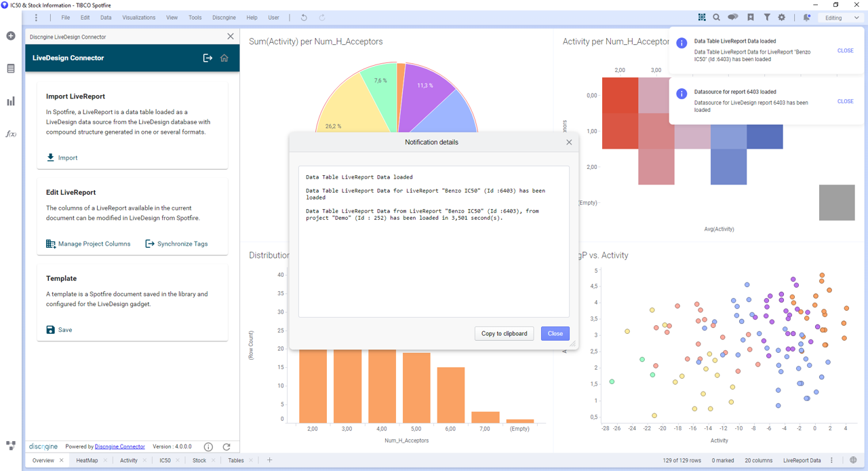Open the data panel icon in left sidebar

click(x=11, y=69)
